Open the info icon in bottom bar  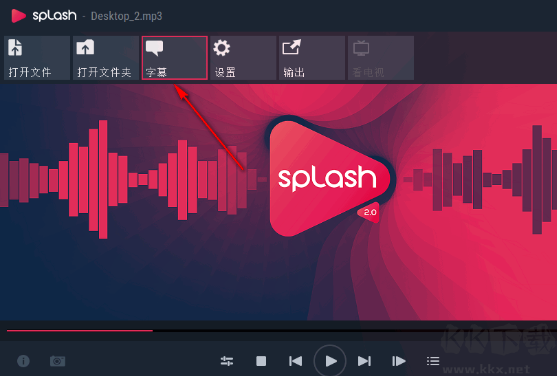(x=23, y=361)
